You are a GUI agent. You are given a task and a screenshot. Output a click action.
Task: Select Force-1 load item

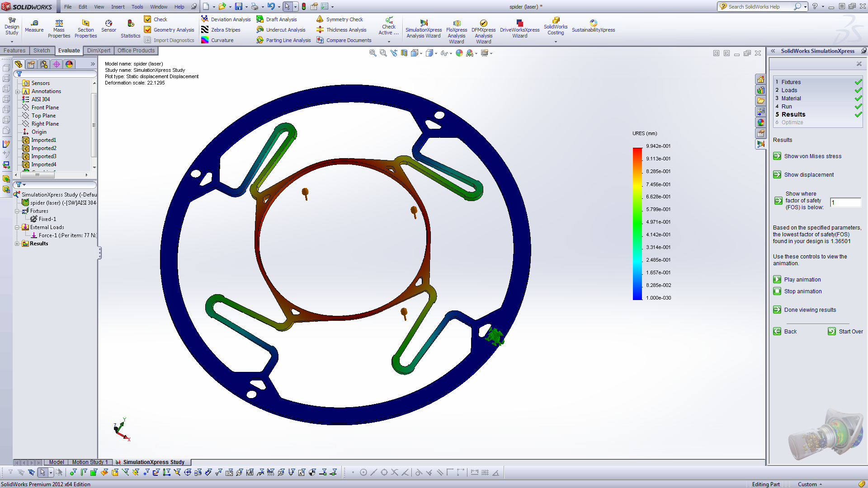pyautogui.click(x=63, y=235)
